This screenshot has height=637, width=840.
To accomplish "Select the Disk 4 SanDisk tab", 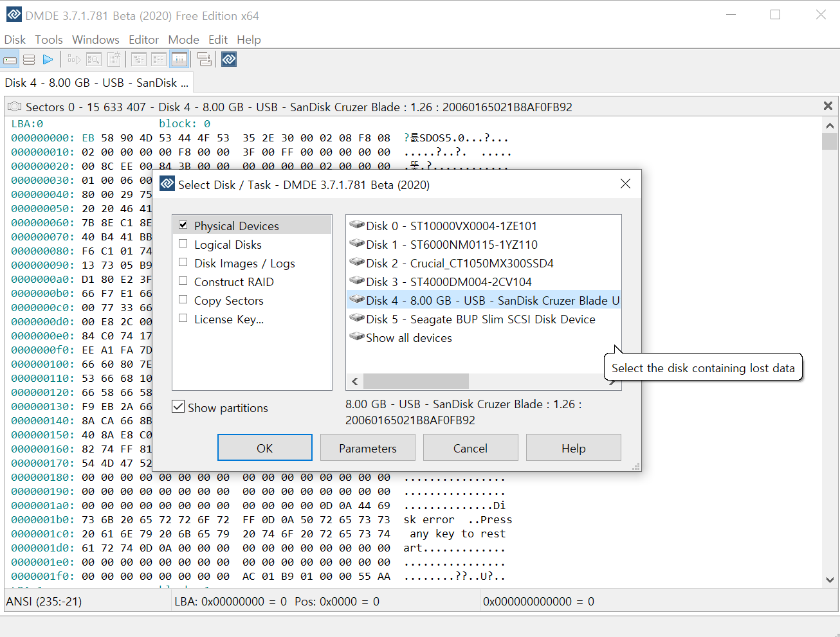I will coord(96,83).
